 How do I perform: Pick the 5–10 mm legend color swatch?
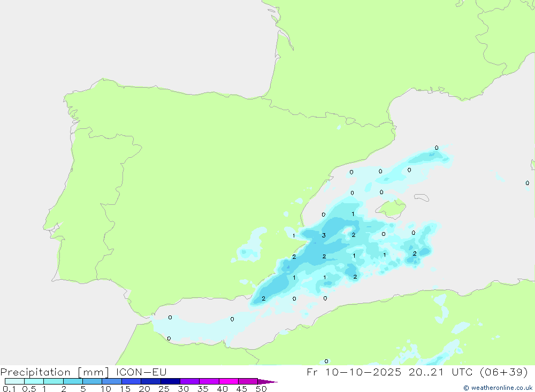[92, 381]
